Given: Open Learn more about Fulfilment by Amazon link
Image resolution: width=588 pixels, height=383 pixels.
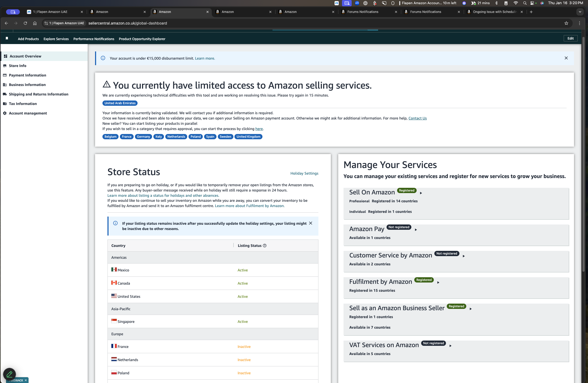Looking at the screenshot, I should pyautogui.click(x=250, y=206).
